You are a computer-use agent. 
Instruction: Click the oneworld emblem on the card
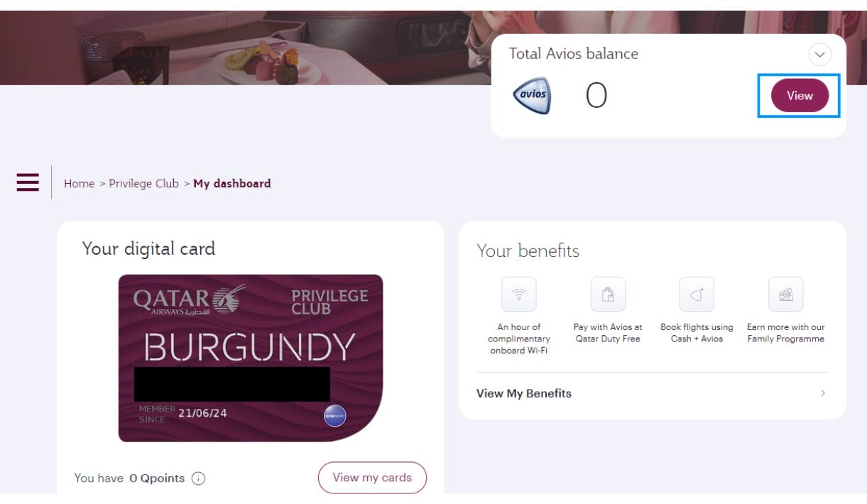(x=334, y=415)
